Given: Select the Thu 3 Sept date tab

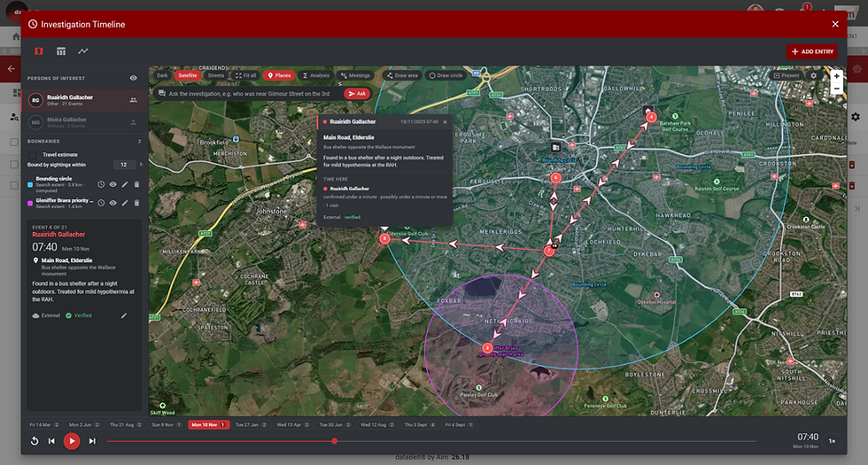Looking at the screenshot, I should coord(420,425).
